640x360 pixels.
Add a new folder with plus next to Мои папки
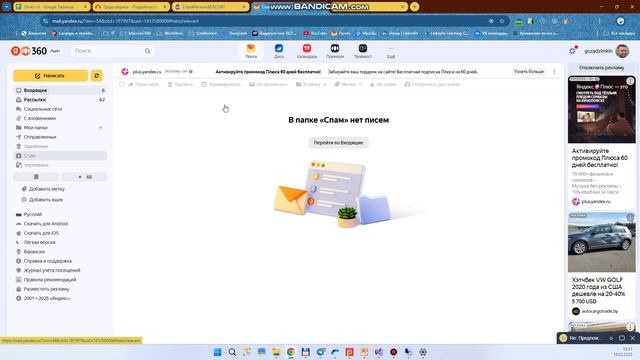(100, 128)
